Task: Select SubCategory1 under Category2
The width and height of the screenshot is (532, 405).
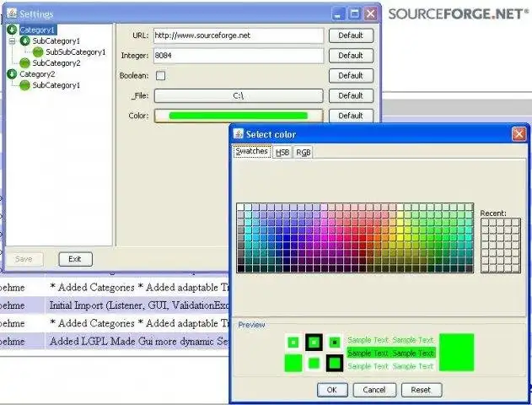Action: (x=56, y=85)
